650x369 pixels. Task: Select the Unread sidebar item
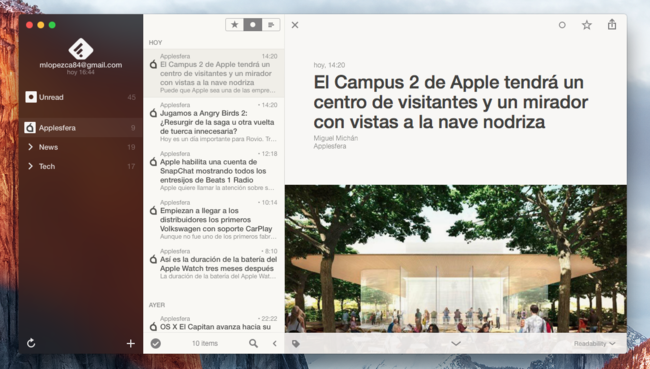81,97
